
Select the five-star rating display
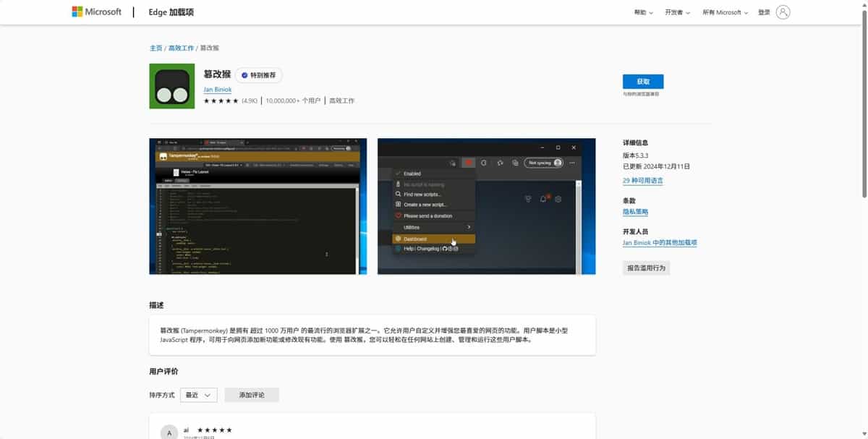tap(221, 101)
